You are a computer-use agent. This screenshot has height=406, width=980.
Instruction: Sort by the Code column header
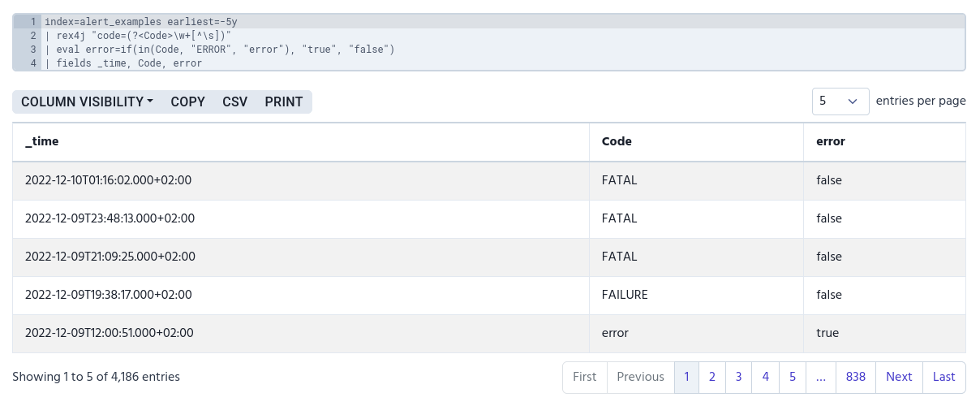(x=697, y=141)
